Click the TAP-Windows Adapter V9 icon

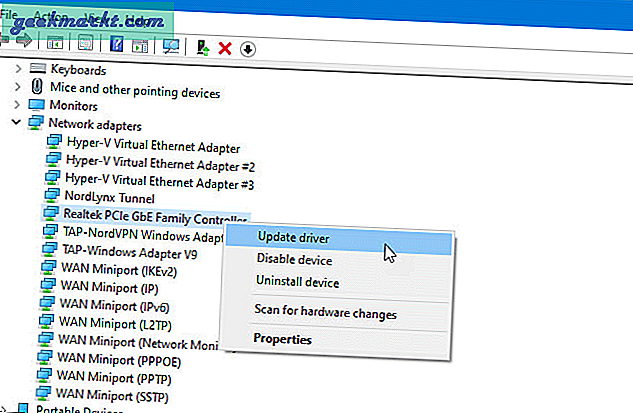pos(49,249)
